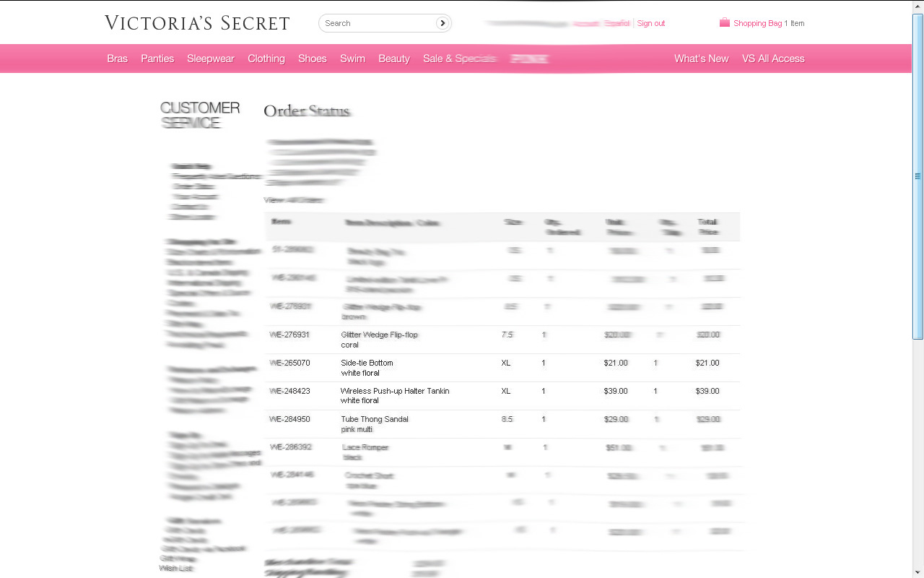Open the pink shopping bag icon
The height and width of the screenshot is (578, 924).
click(725, 22)
